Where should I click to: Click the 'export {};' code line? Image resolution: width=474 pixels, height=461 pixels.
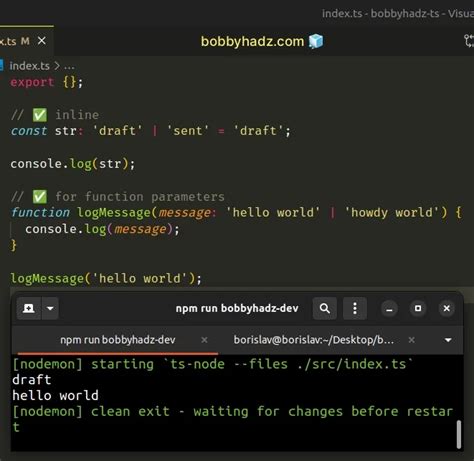(47, 82)
